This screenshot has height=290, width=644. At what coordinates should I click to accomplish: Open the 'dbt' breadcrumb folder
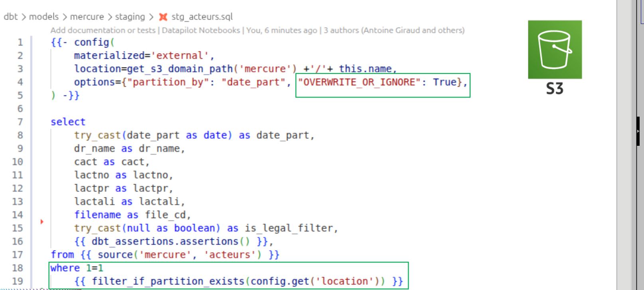point(11,17)
